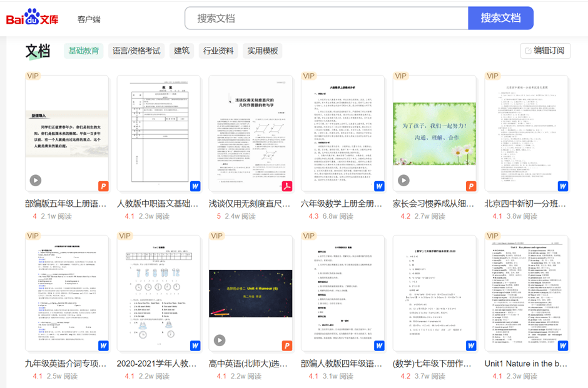The image size is (588, 388).
Task: Open thumbnail of 六年级数学上册全册 document
Action: 343,134
